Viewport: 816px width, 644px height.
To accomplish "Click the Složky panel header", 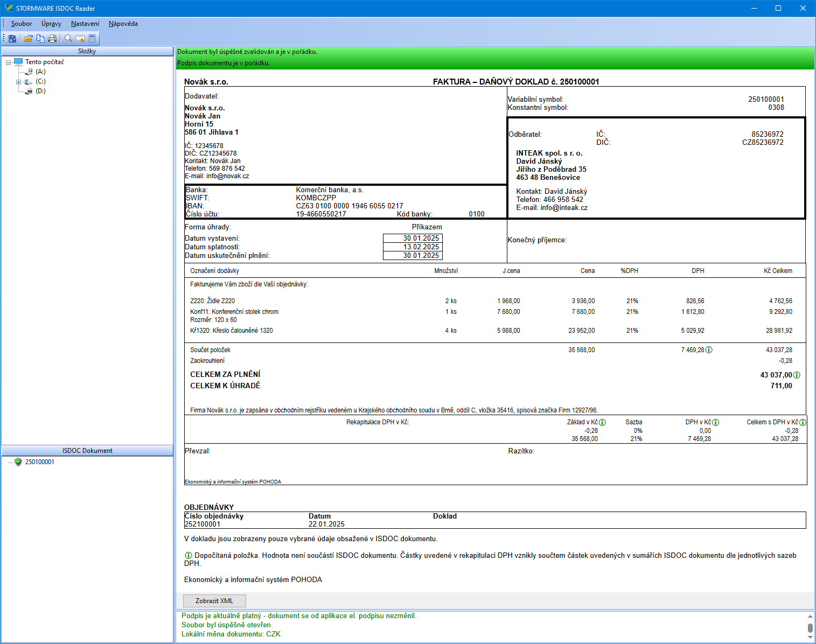I will [87, 51].
